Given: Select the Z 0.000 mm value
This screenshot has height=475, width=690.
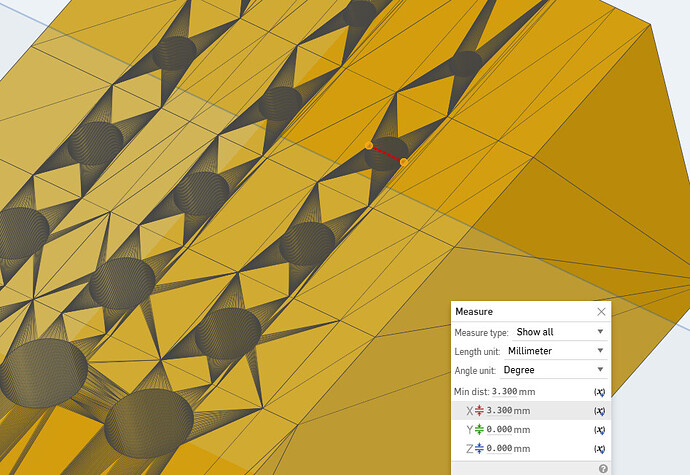Looking at the screenshot, I should [507, 449].
